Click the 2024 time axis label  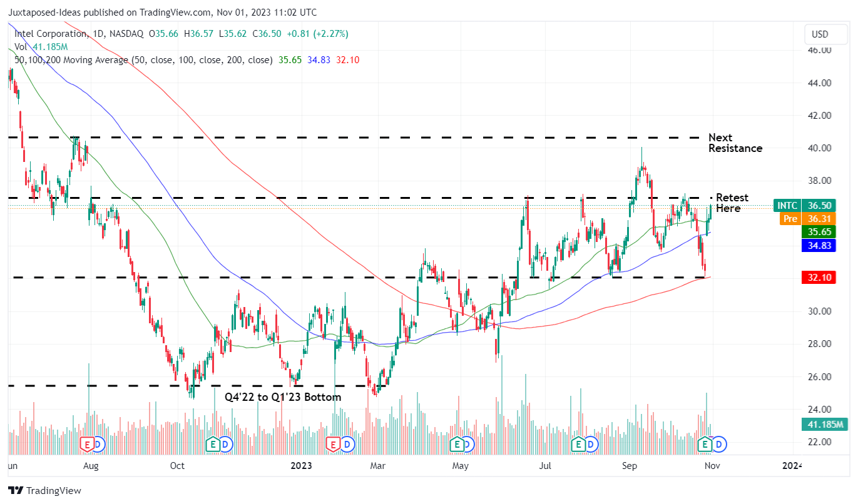(792, 466)
